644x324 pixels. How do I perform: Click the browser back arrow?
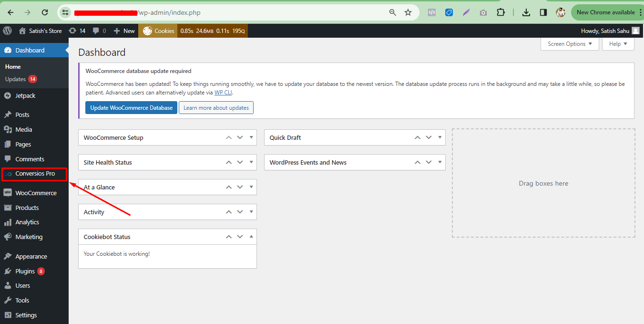coord(10,12)
